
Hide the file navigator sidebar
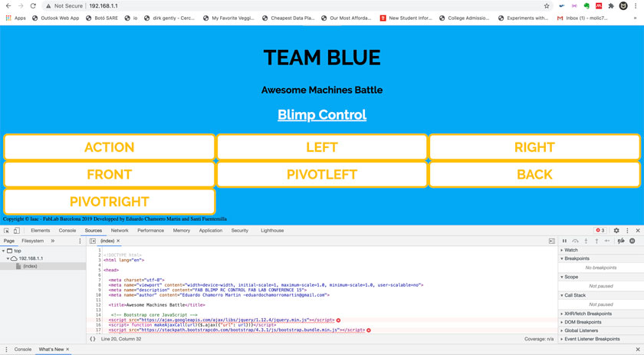(x=93, y=241)
